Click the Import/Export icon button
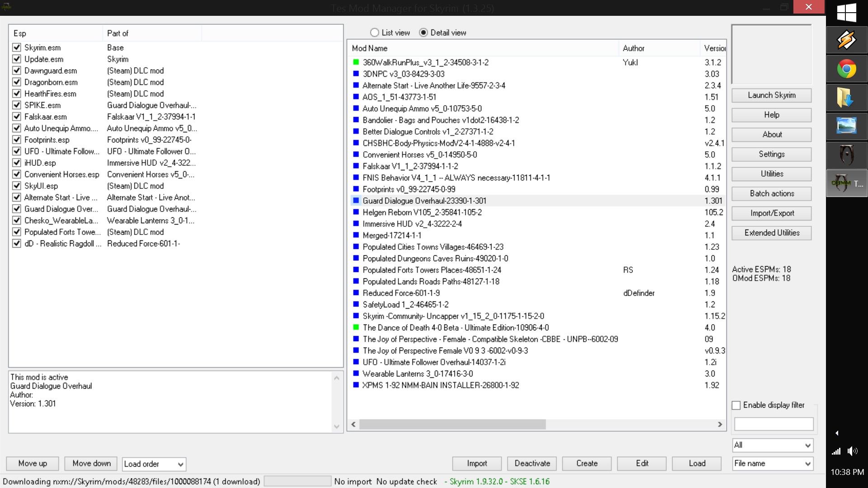 coord(771,213)
